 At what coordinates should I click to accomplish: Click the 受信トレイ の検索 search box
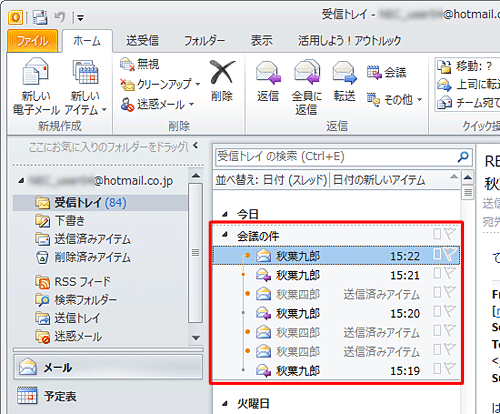click(337, 156)
